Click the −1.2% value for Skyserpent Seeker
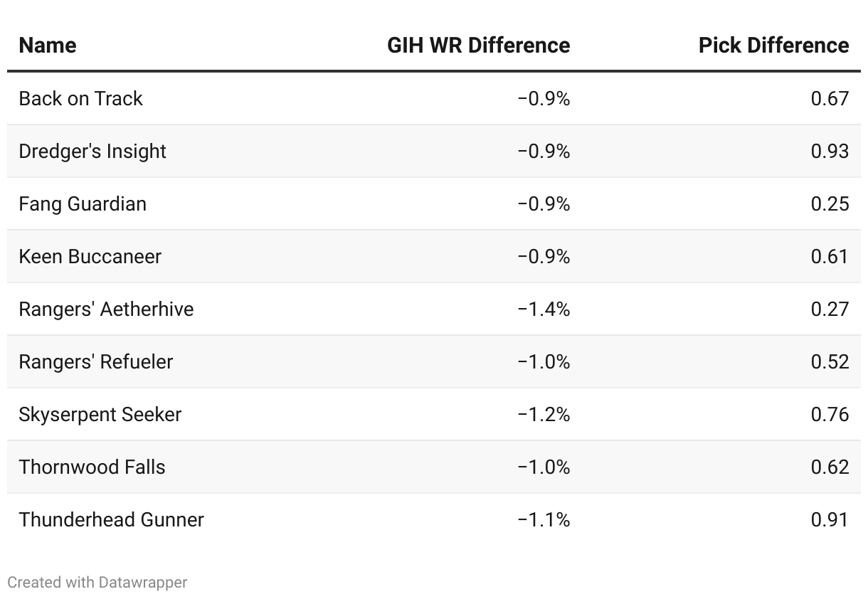The height and width of the screenshot is (599, 868). (x=544, y=414)
